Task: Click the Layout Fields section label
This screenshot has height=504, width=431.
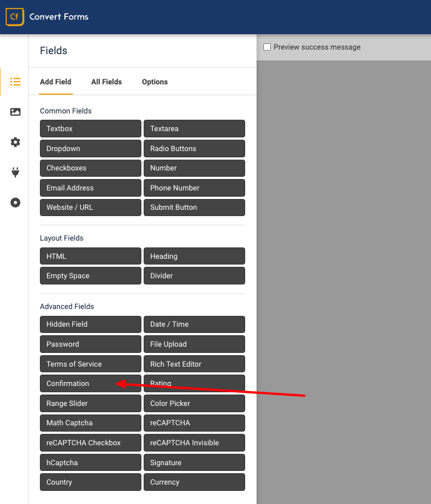Action: tap(62, 238)
